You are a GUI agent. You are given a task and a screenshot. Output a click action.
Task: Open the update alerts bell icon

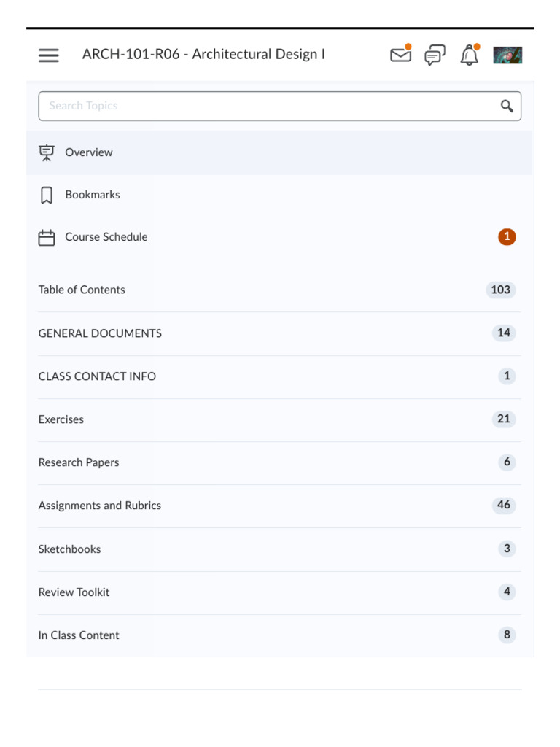coord(470,55)
